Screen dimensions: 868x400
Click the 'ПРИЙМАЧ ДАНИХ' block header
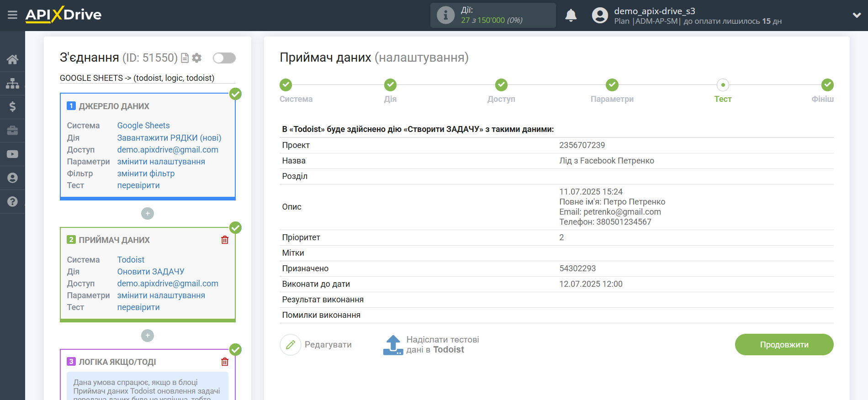coord(114,240)
